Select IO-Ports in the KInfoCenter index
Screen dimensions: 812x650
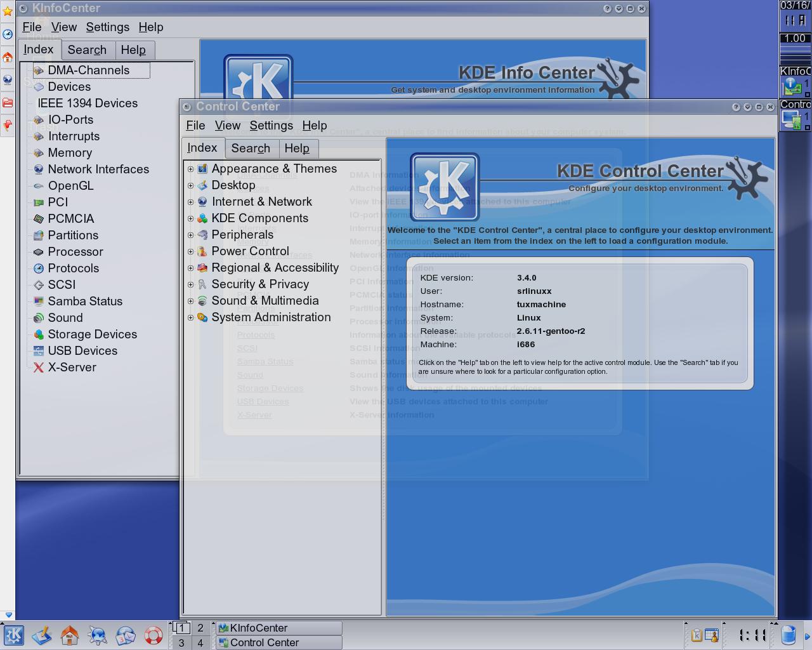pyautogui.click(x=70, y=120)
